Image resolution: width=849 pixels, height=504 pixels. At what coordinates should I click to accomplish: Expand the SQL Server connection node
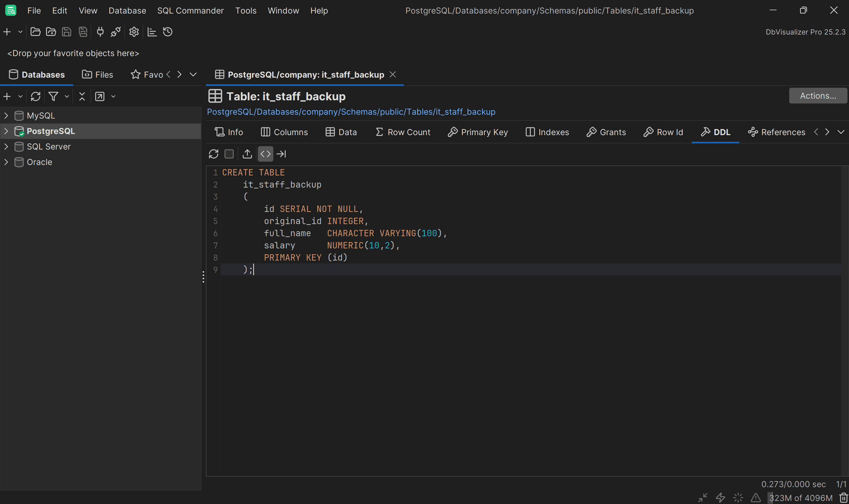[6, 146]
